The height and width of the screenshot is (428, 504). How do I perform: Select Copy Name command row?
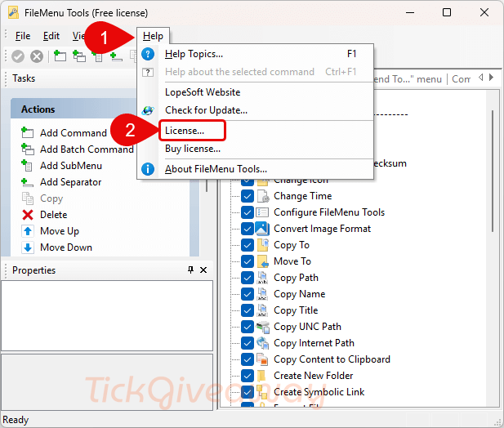(299, 294)
